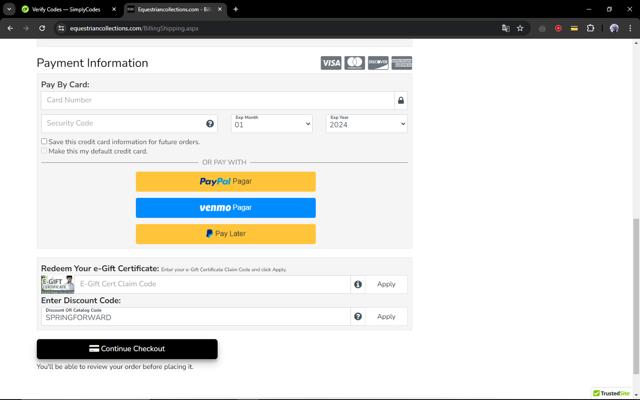Click the red record extension icon

tap(558, 28)
